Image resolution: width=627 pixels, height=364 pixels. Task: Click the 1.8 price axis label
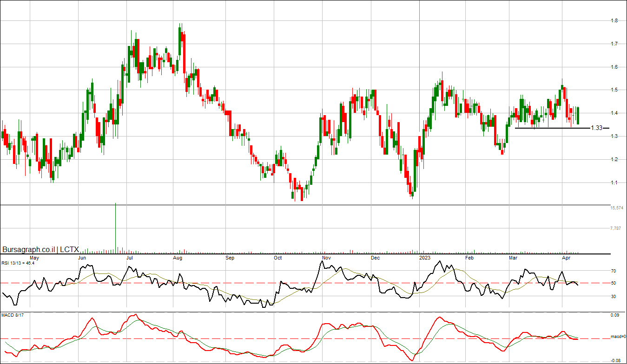(x=614, y=20)
